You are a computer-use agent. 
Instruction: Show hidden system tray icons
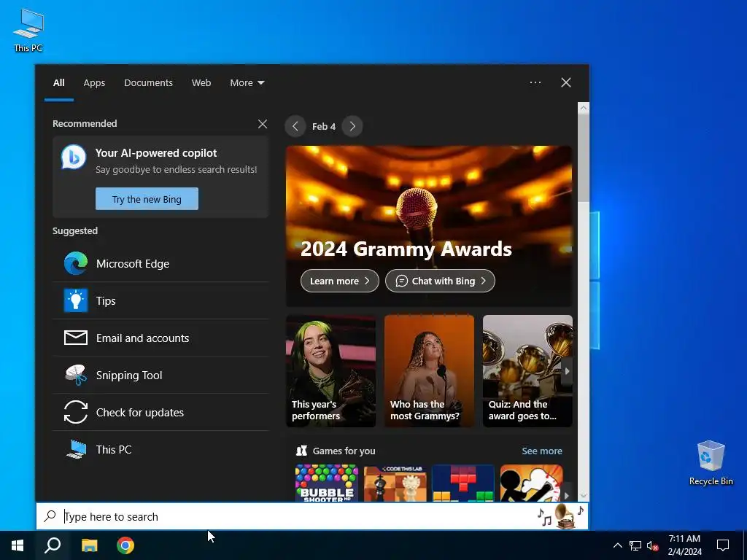point(617,545)
